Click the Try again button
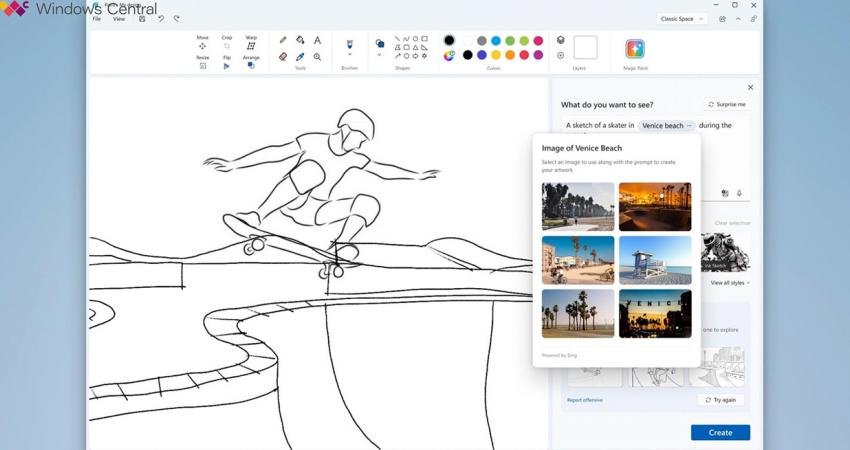This screenshot has height=450, width=850. click(720, 400)
